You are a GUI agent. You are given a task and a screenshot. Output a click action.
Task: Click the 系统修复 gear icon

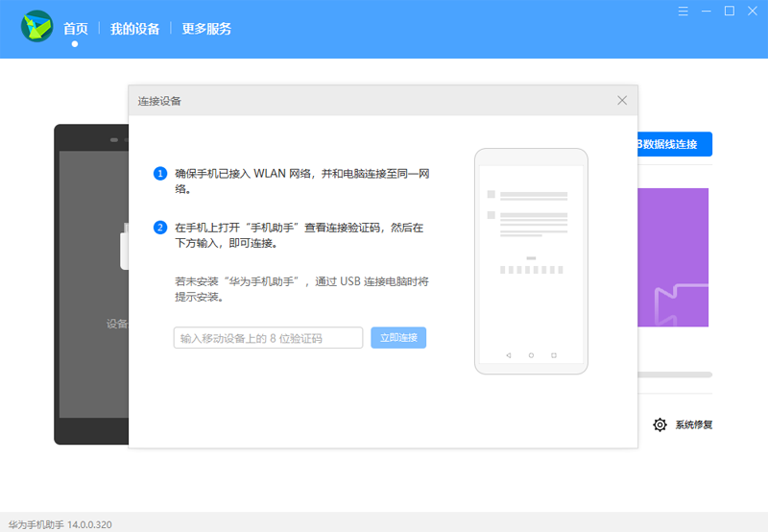(x=660, y=424)
